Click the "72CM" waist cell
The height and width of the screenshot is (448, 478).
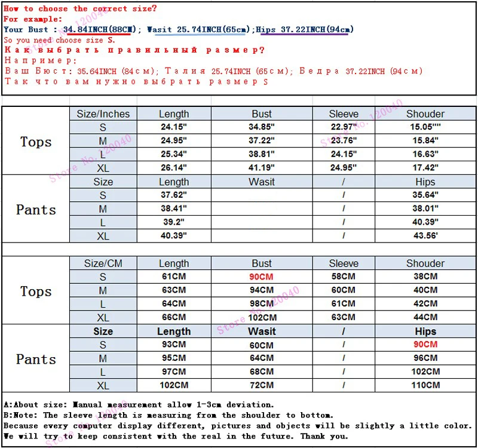262,385
